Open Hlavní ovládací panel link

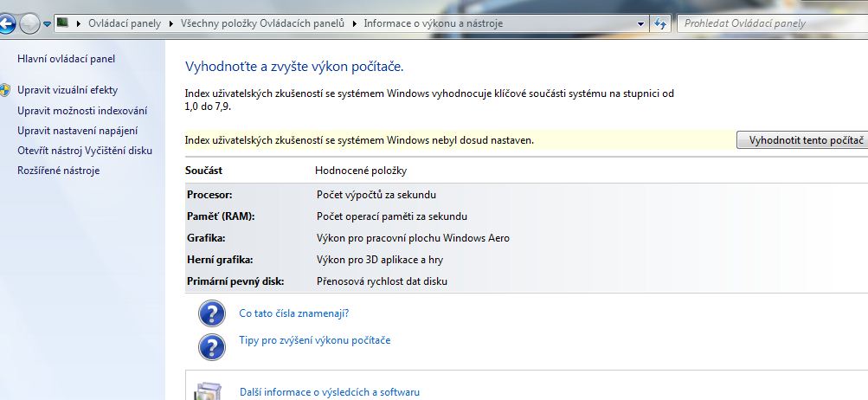pyautogui.click(x=67, y=59)
